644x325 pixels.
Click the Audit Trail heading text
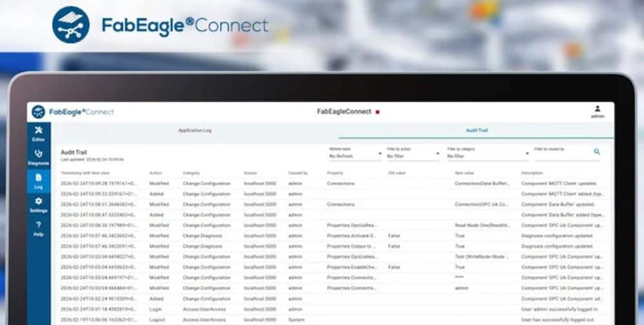tap(73, 153)
